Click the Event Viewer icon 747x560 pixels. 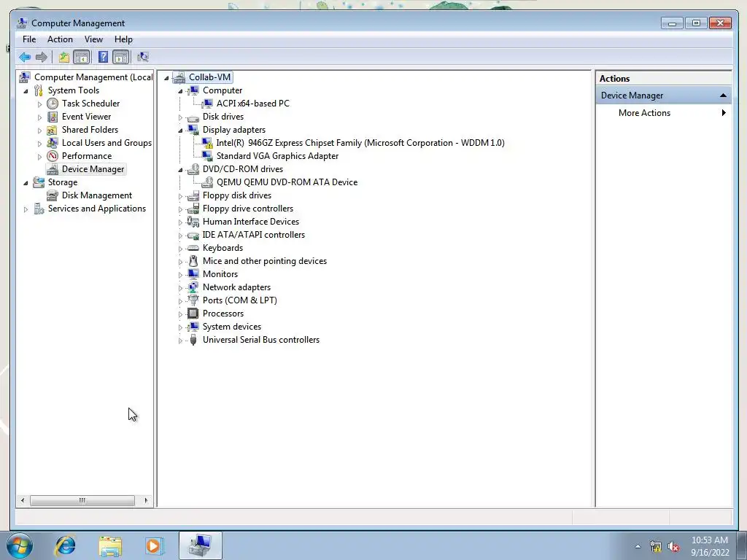pyautogui.click(x=53, y=117)
